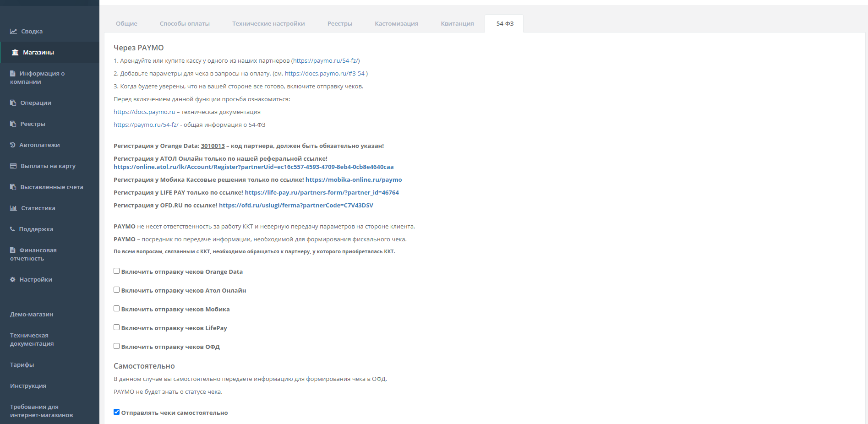This screenshot has width=868, height=424.
Task: Click the history icon beside Автоплатежи
Action: [13, 145]
